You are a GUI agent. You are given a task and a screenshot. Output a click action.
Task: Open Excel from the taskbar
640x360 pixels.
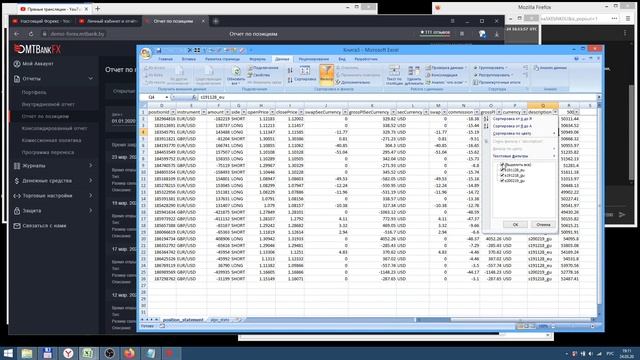coord(88,353)
